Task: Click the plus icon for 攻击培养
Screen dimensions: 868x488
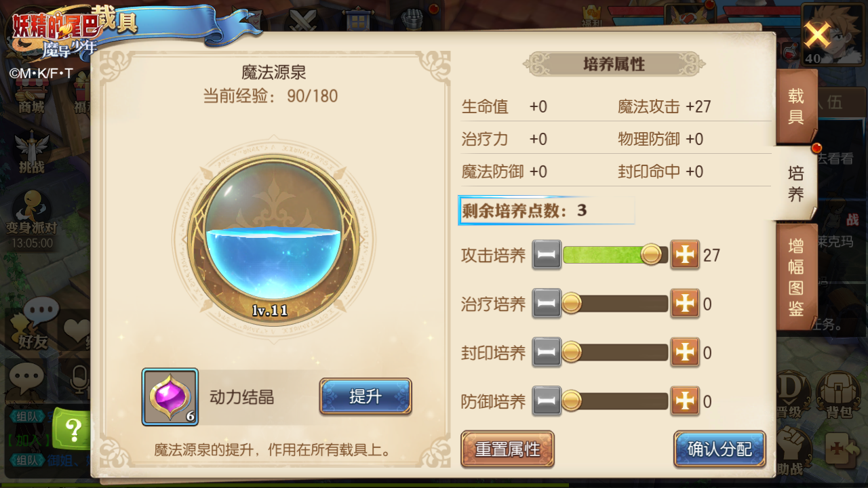Action: (685, 255)
